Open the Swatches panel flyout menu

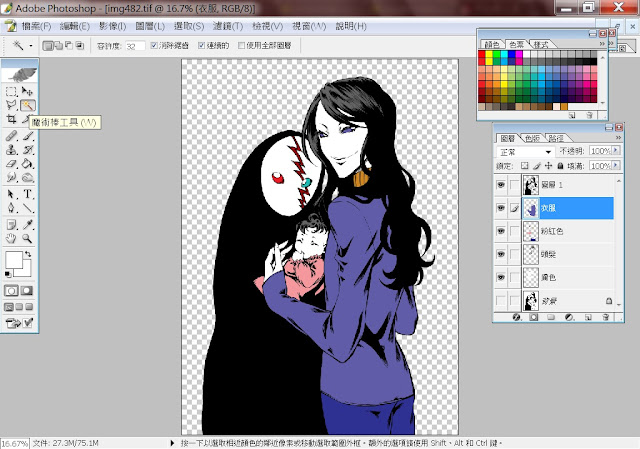pyautogui.click(x=602, y=43)
